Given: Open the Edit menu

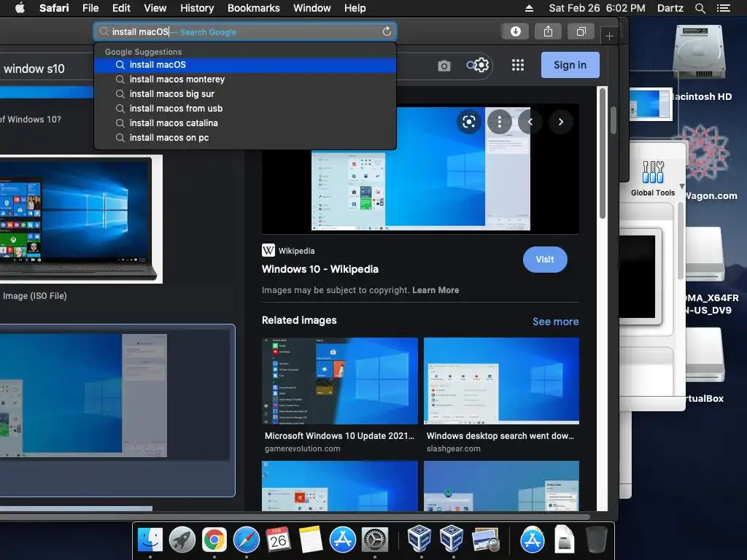Looking at the screenshot, I should pyautogui.click(x=121, y=8).
